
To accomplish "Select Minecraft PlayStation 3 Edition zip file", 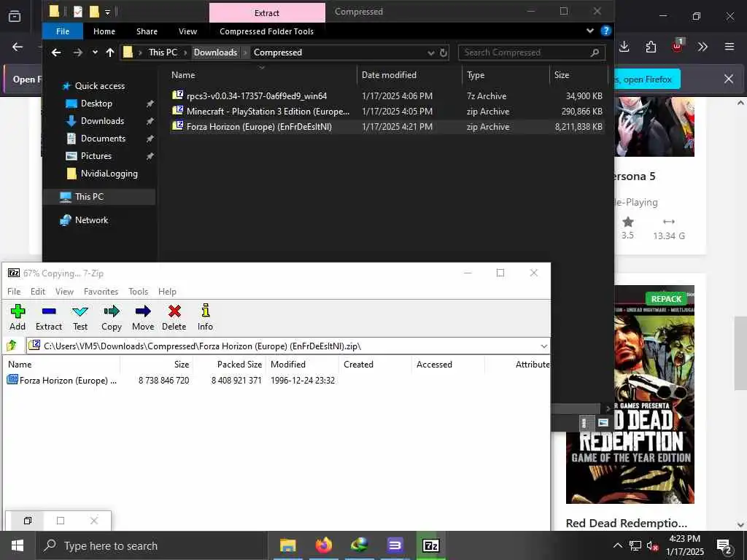I will 388,112.
